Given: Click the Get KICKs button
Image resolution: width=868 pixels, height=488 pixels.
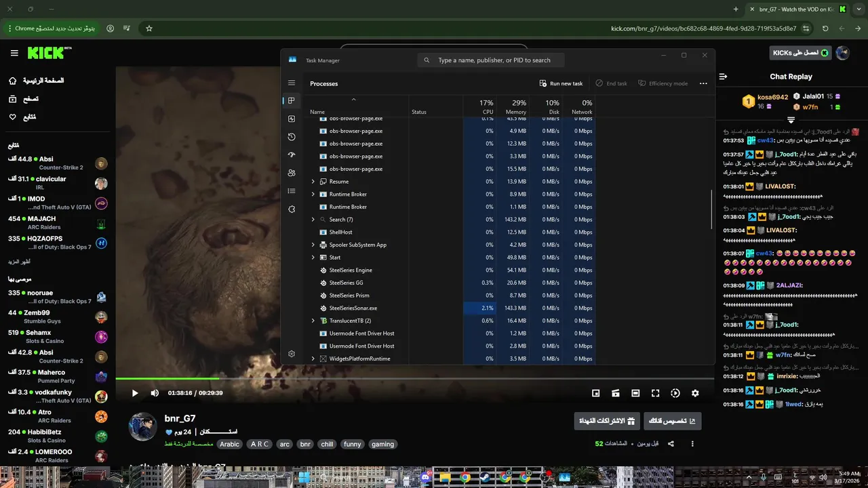Looking at the screenshot, I should coord(802,53).
